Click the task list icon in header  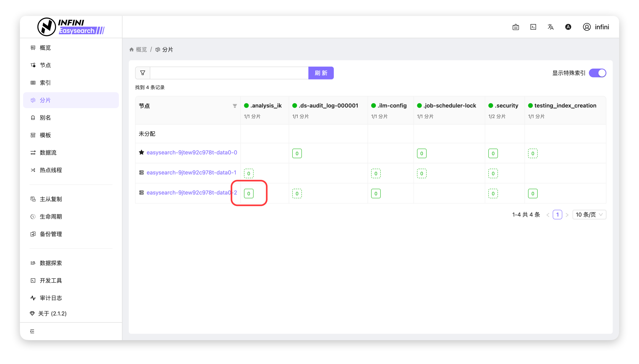[515, 27]
